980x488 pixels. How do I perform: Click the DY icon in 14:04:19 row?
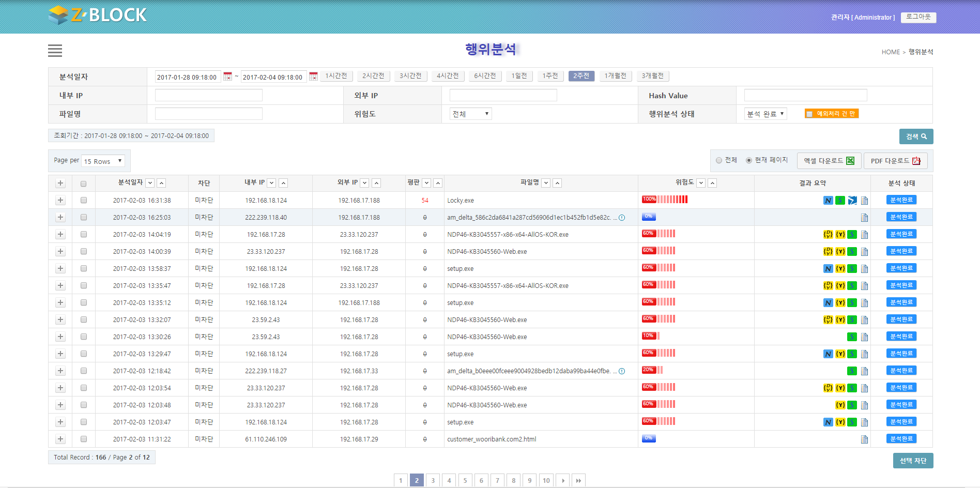828,235
